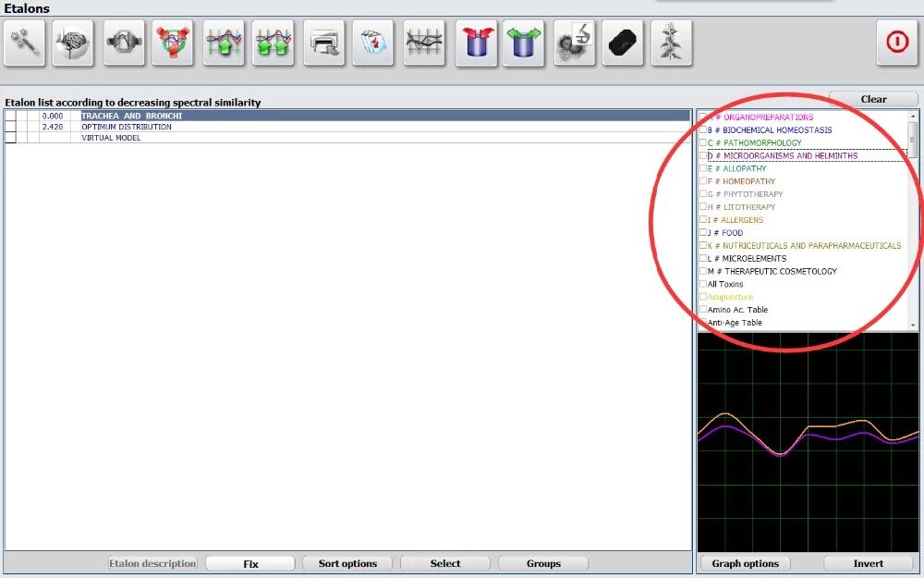Open Sort options
Viewport: 924px width, 578px height.
pyautogui.click(x=347, y=563)
